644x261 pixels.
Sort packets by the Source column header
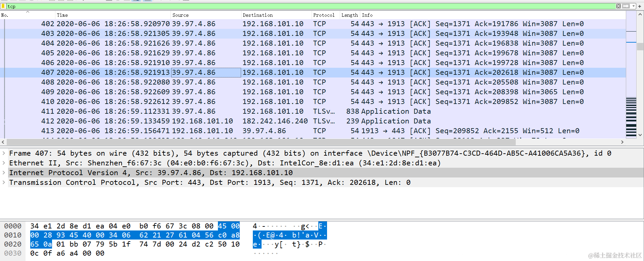(x=206, y=15)
